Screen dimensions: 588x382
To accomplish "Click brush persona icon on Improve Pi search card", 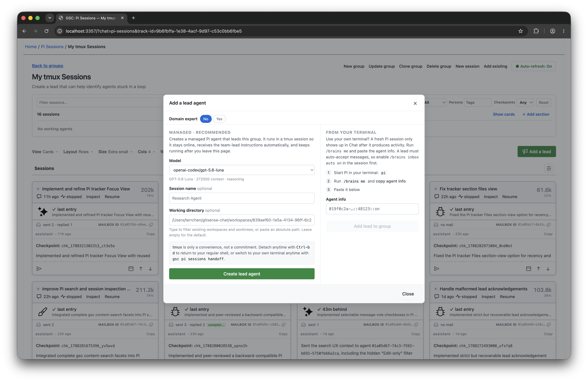I will pos(43,312).
